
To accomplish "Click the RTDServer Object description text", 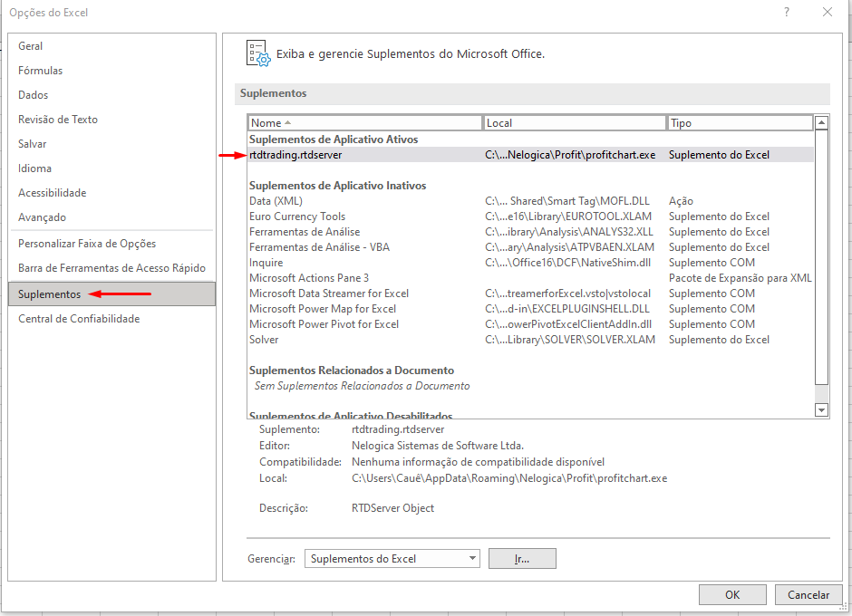I will tap(392, 508).
